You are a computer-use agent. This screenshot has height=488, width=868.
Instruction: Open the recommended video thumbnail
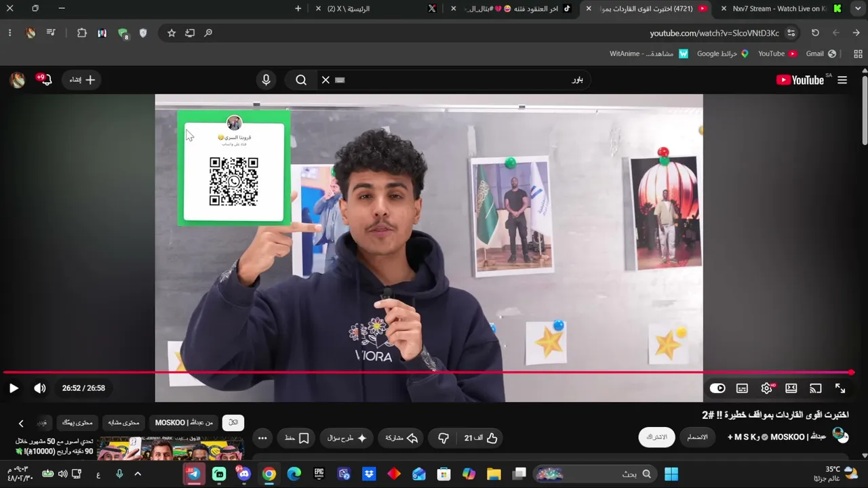170,449
